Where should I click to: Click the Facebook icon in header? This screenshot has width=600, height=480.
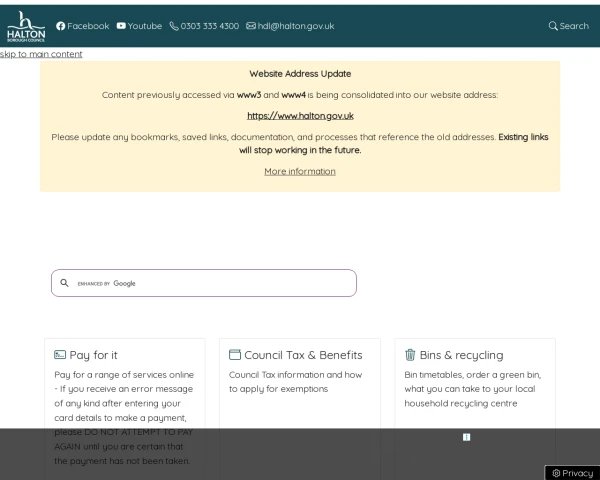click(x=60, y=26)
